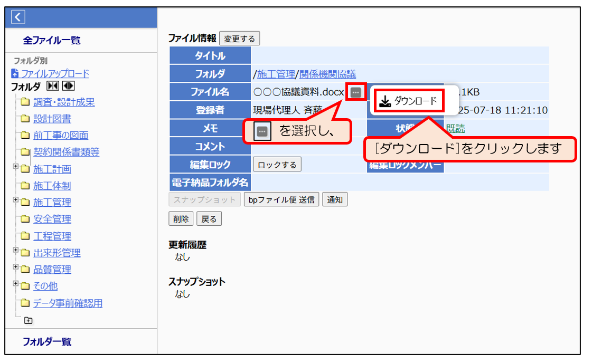This screenshot has width=602, height=364.
Task: Open the 全ファイル一覧 section
Action: tap(52, 41)
